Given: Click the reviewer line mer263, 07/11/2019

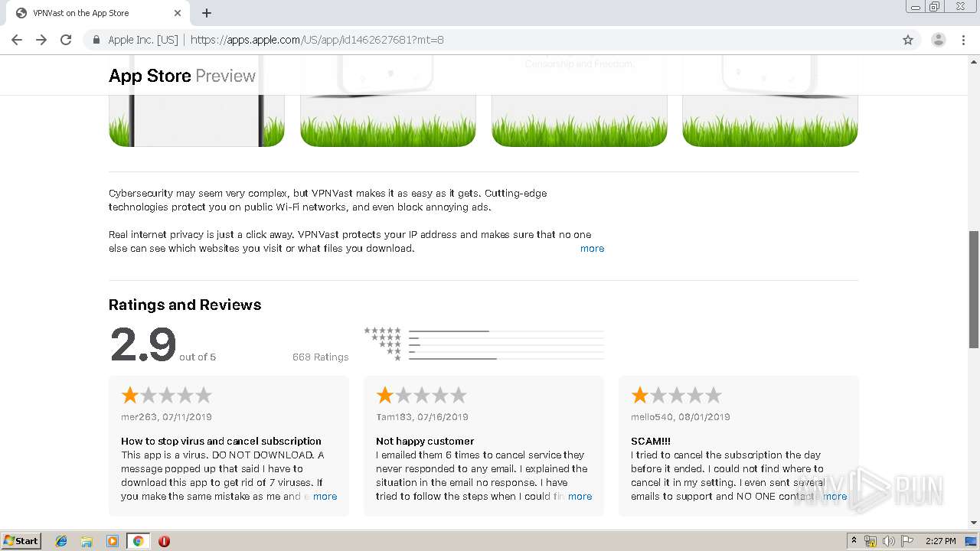Looking at the screenshot, I should (x=166, y=417).
